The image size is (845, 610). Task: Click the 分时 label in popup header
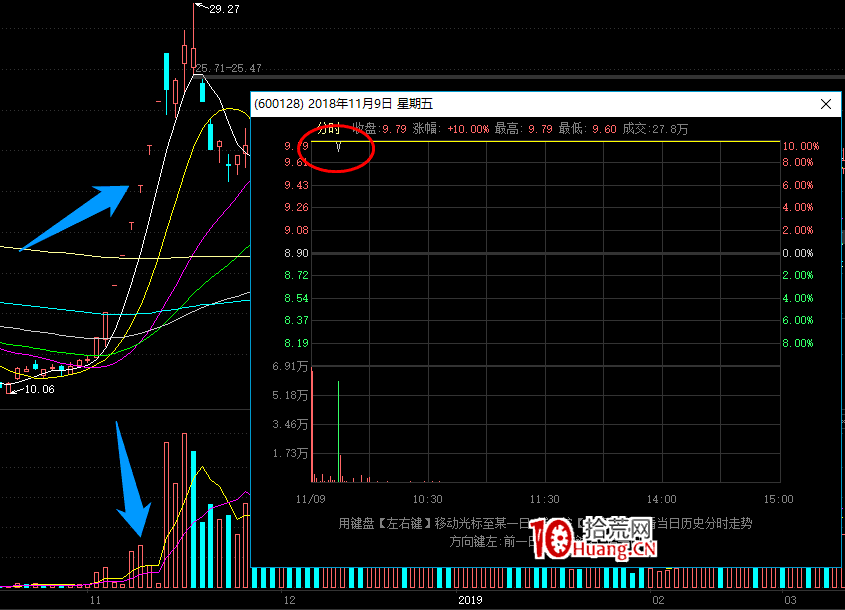pyautogui.click(x=329, y=128)
